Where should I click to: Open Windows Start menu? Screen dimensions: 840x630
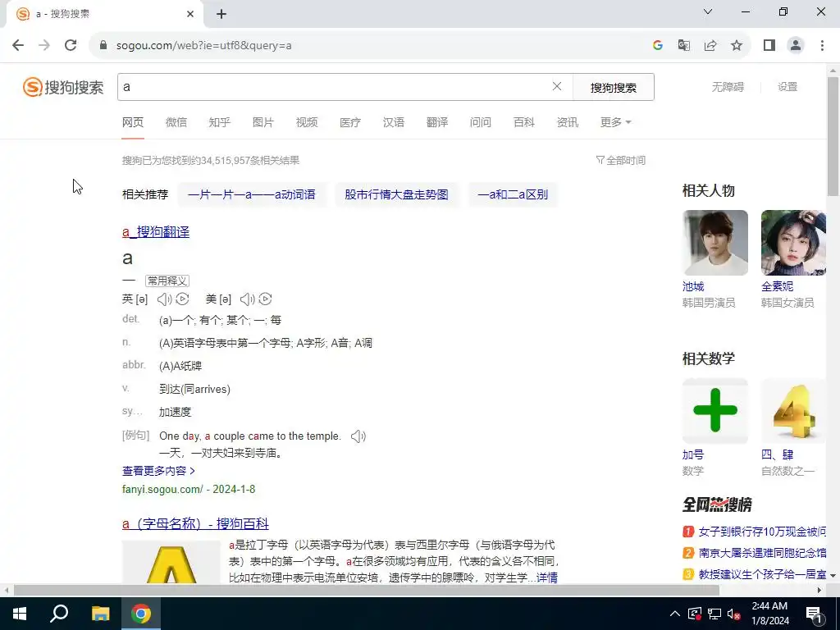pyautogui.click(x=20, y=614)
